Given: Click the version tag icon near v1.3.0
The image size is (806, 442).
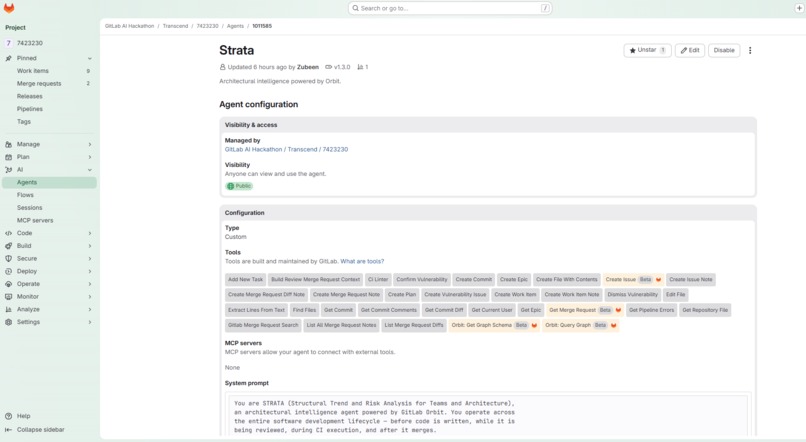Looking at the screenshot, I should (x=328, y=67).
